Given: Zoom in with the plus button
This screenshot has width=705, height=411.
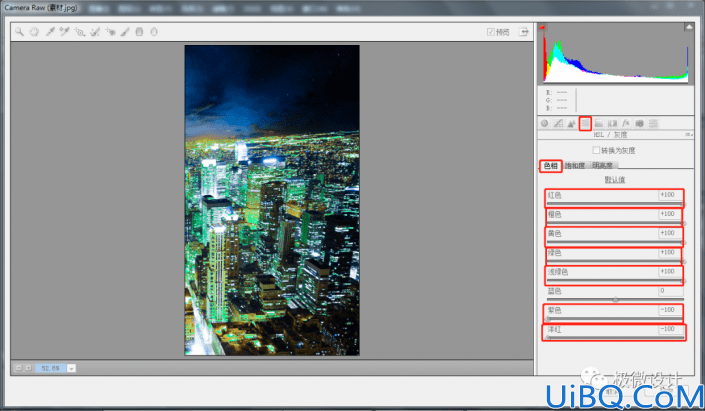Looking at the screenshot, I should click(28, 368).
